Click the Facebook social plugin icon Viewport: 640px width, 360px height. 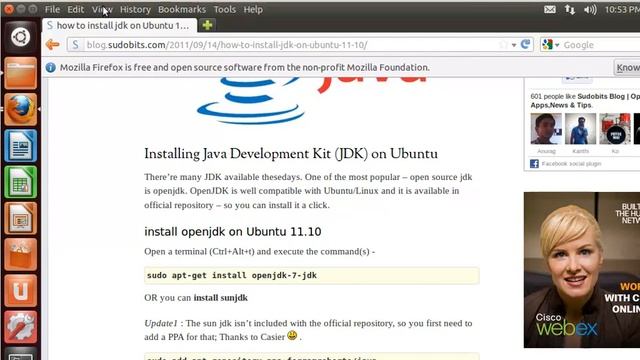(x=534, y=164)
